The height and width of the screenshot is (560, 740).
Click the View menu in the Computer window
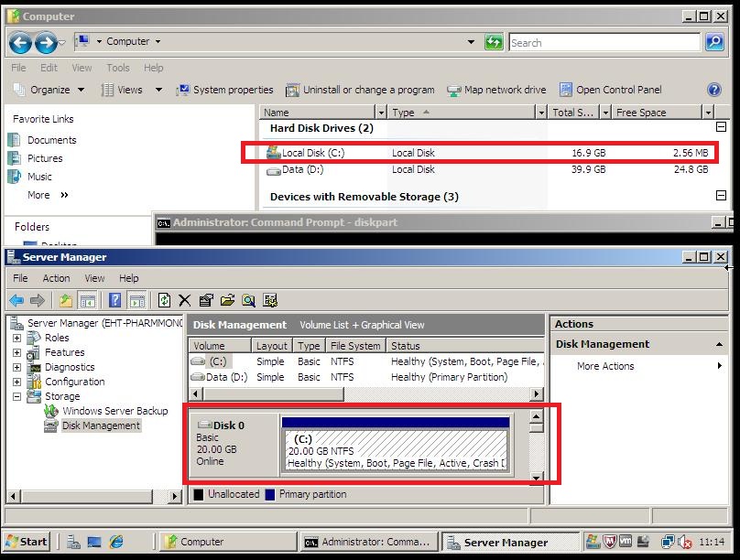coord(82,67)
